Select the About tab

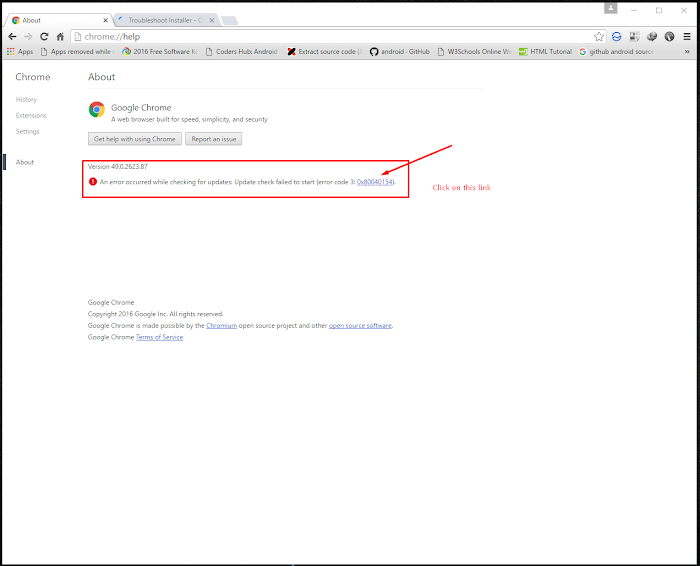(59, 20)
